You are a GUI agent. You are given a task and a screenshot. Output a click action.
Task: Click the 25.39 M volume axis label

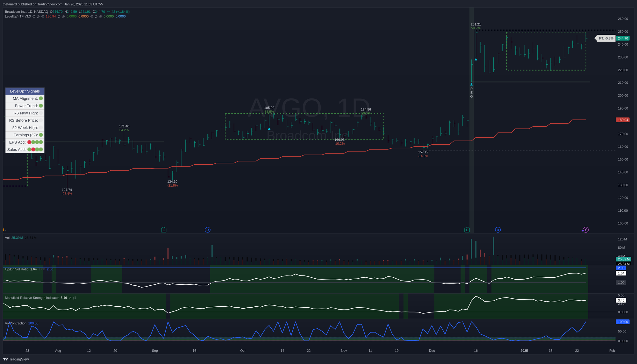tap(623, 259)
